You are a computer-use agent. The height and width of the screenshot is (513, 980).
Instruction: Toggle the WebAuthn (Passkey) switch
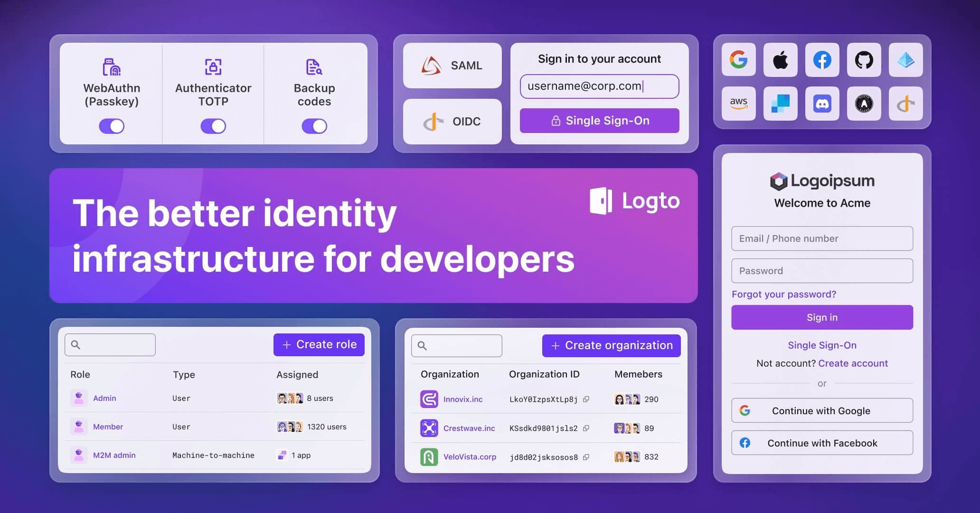112,126
